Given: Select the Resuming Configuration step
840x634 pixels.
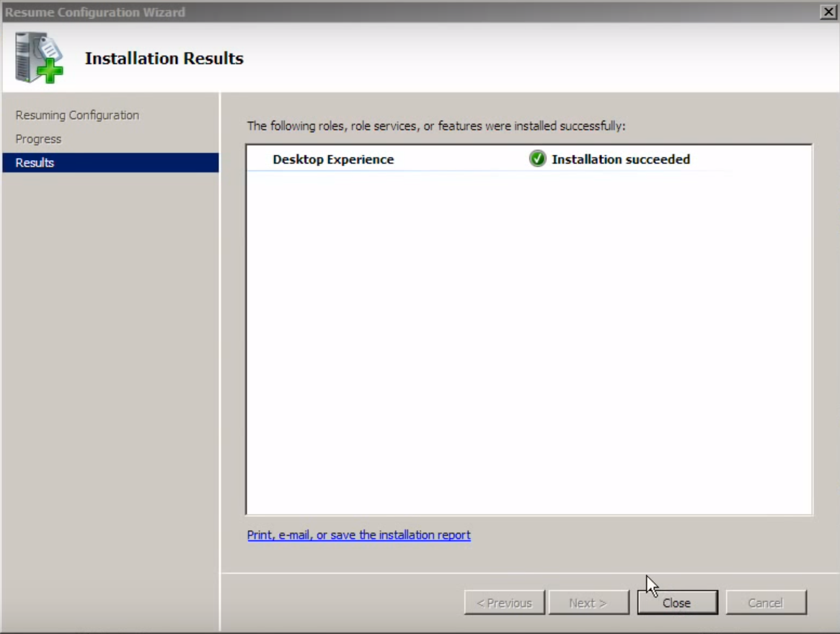Looking at the screenshot, I should [x=77, y=115].
